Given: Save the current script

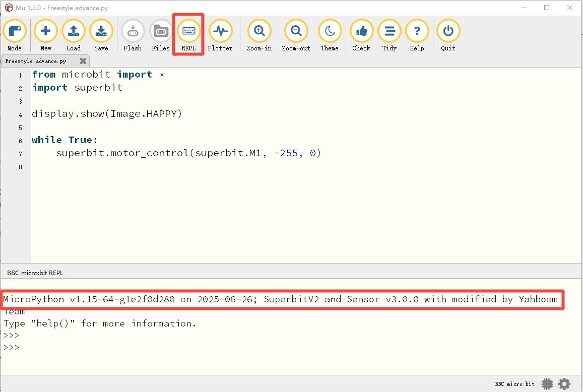Looking at the screenshot, I should click(x=101, y=35).
